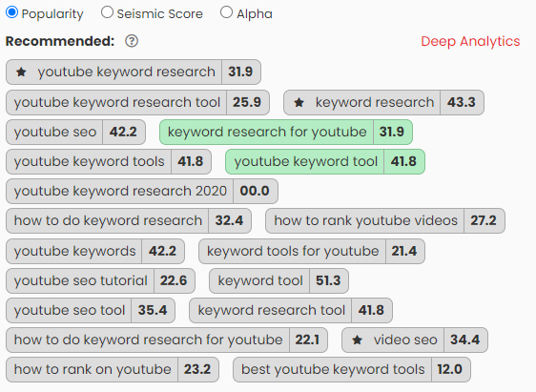Add the 'keyword tools for youtube' tag
Image resolution: width=536 pixels, height=392 pixels.
coord(312,251)
